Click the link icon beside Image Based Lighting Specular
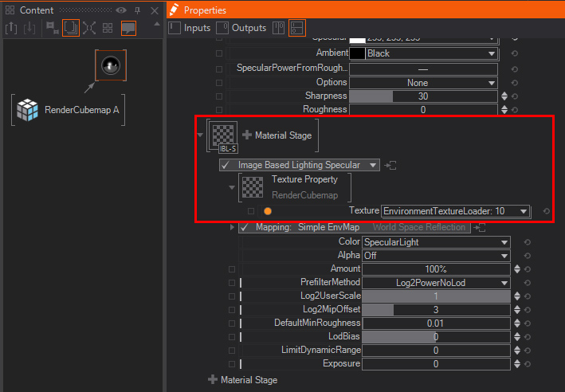Image resolution: width=565 pixels, height=392 pixels. click(x=391, y=165)
